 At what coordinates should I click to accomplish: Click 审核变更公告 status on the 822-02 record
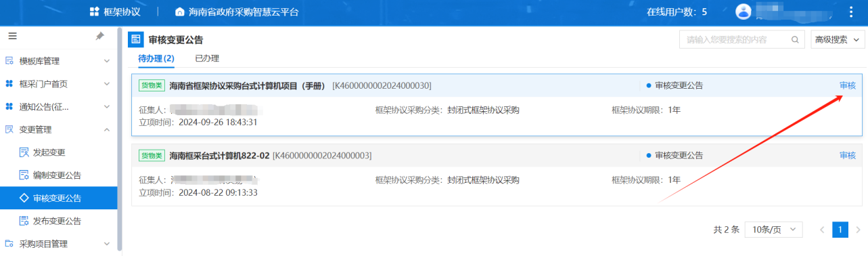point(675,155)
